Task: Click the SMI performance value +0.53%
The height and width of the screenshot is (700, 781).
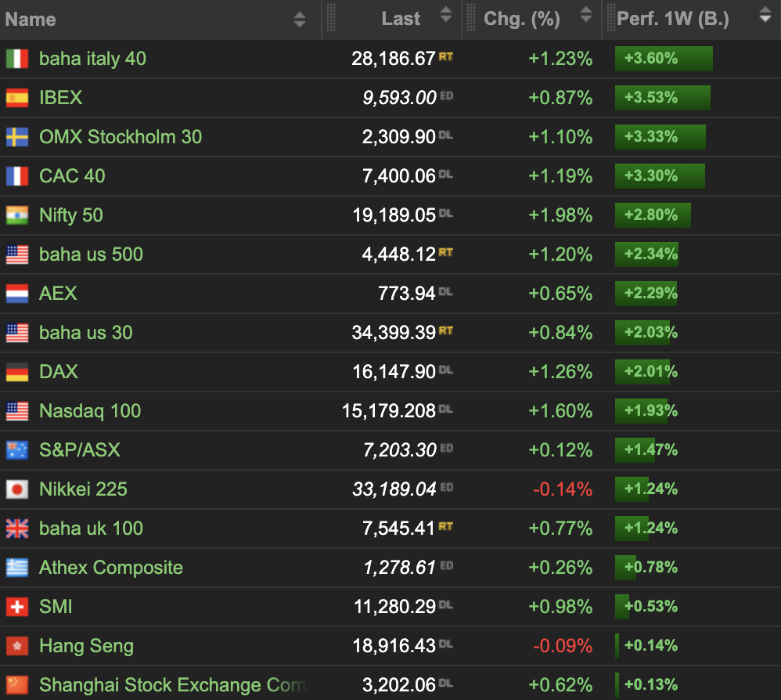Action: [x=651, y=606]
